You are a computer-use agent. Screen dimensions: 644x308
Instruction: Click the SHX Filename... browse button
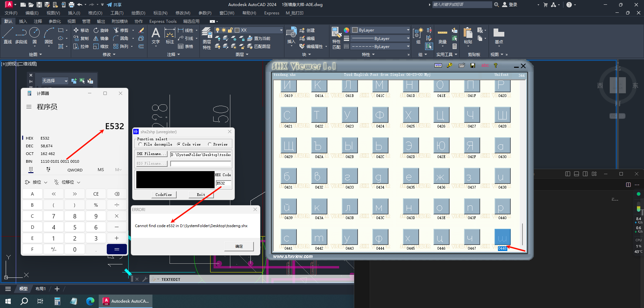[151, 154]
